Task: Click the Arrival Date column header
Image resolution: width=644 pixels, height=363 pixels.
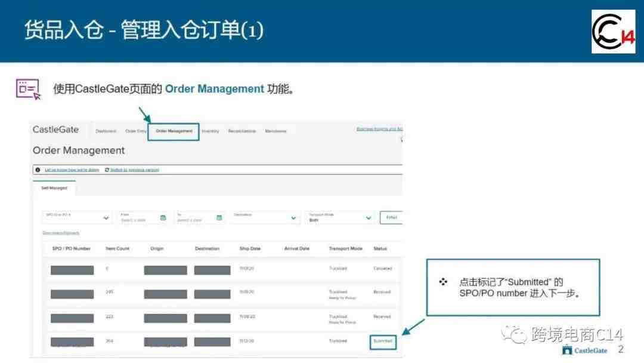Action: click(x=296, y=249)
